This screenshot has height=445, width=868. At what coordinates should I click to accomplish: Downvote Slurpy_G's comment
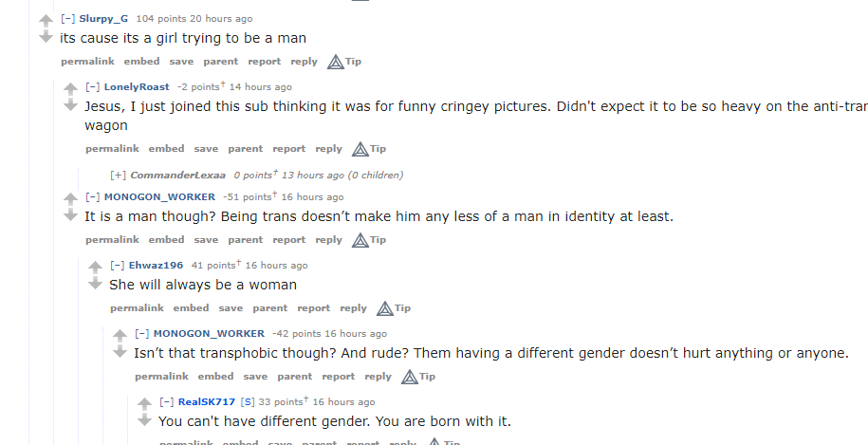46,36
